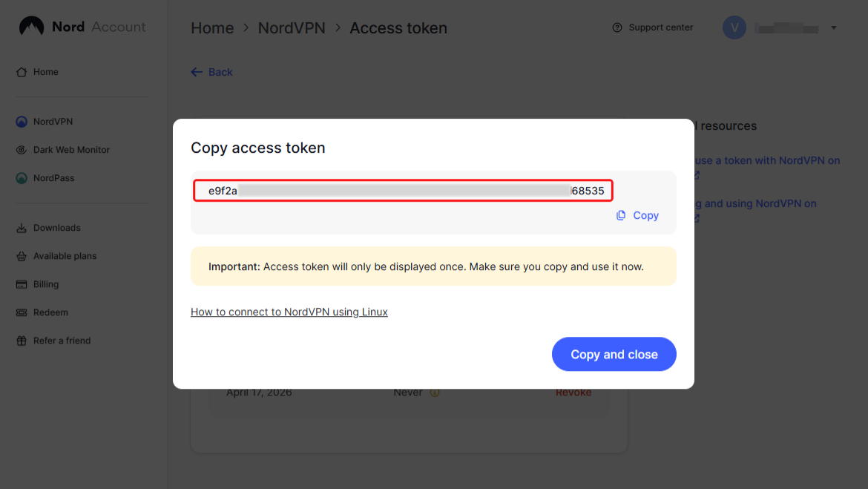Image resolution: width=868 pixels, height=489 pixels.
Task: Open Refer a friend
Action: pos(62,340)
